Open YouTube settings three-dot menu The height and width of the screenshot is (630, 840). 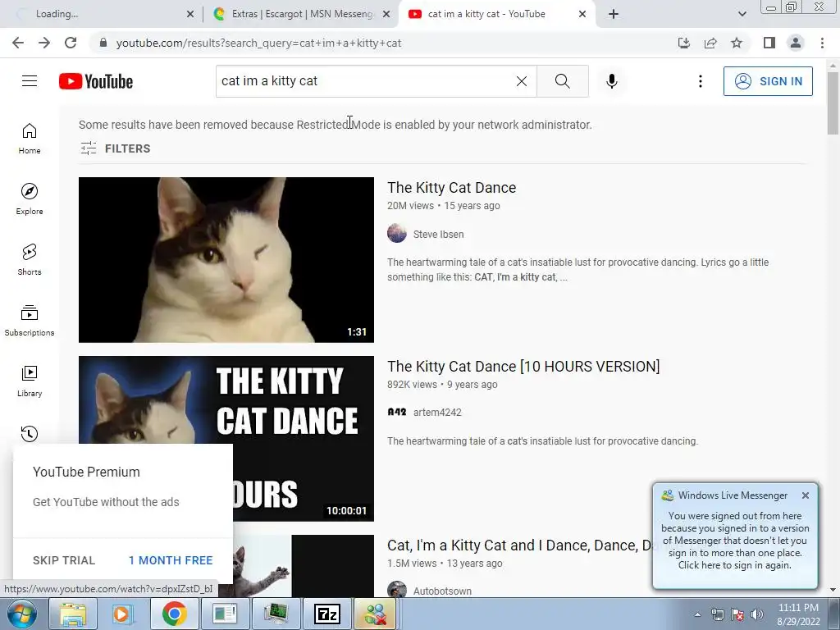[701, 81]
